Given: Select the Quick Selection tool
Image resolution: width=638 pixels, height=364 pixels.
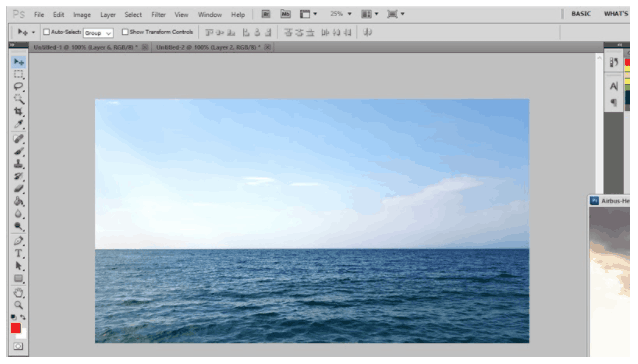Looking at the screenshot, I should point(19,99).
